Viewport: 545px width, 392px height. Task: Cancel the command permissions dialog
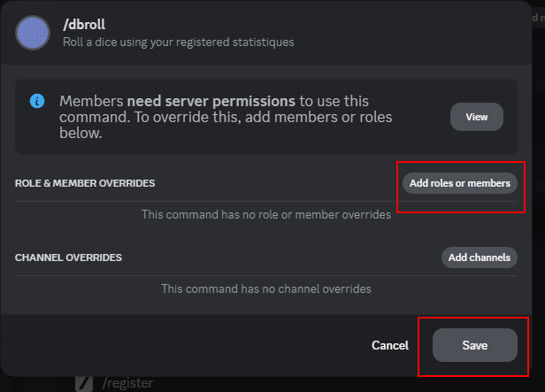tap(389, 345)
